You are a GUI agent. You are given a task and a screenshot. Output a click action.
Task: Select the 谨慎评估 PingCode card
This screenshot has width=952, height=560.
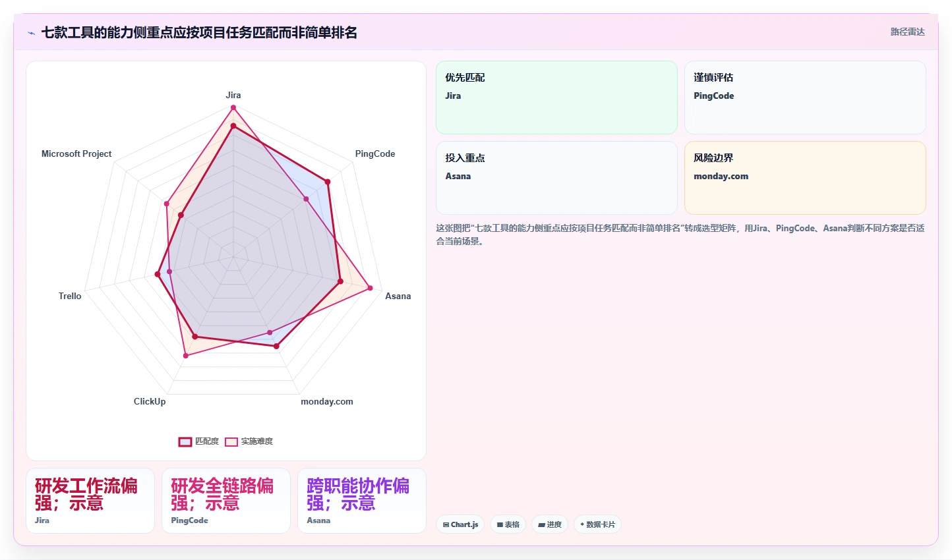click(805, 98)
